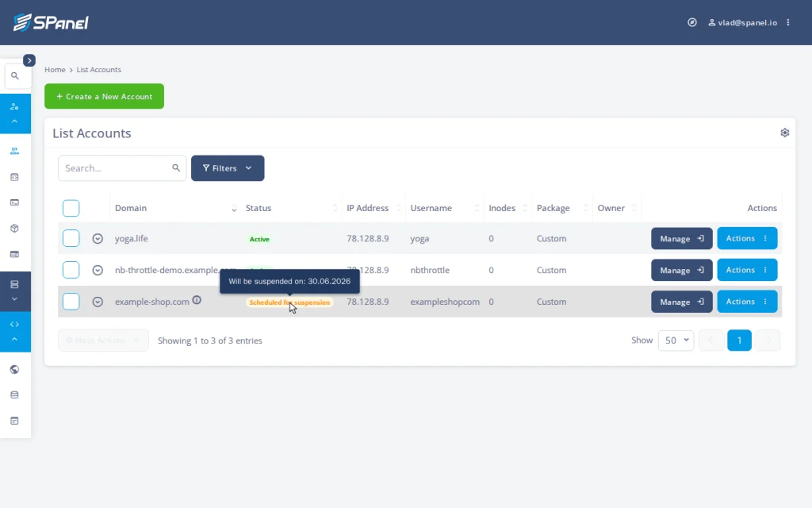
Task: Tick the nb-throttle-demo row checkbox
Action: [71, 270]
